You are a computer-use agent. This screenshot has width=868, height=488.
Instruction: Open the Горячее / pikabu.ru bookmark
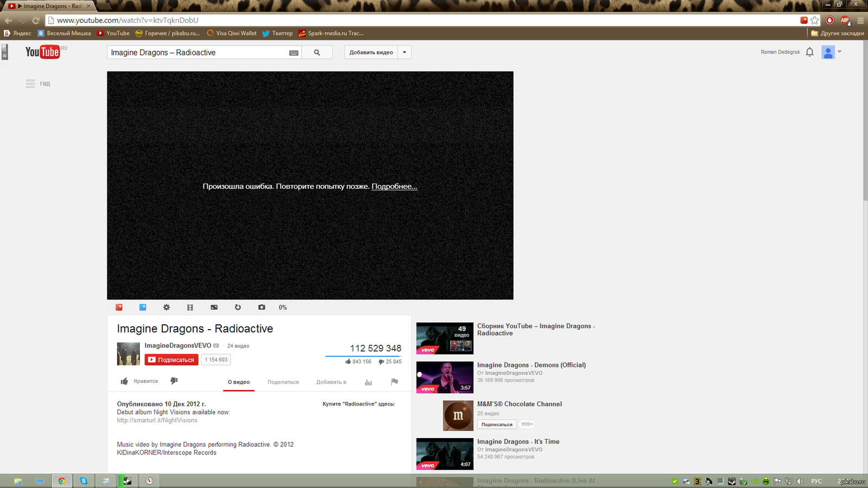point(168,33)
